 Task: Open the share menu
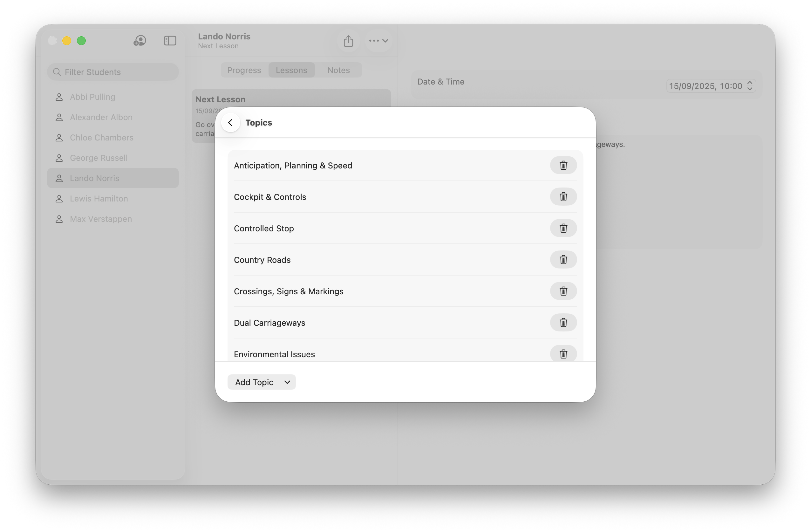coord(348,41)
